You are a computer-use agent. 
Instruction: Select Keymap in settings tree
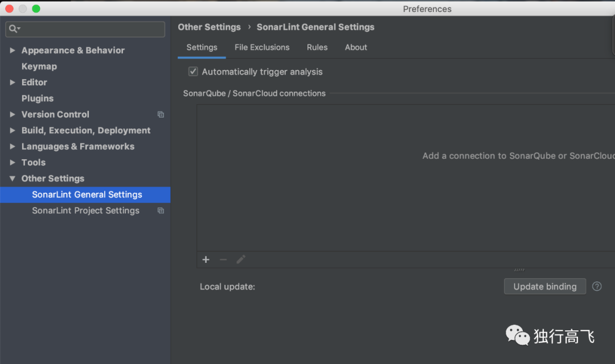tap(39, 67)
